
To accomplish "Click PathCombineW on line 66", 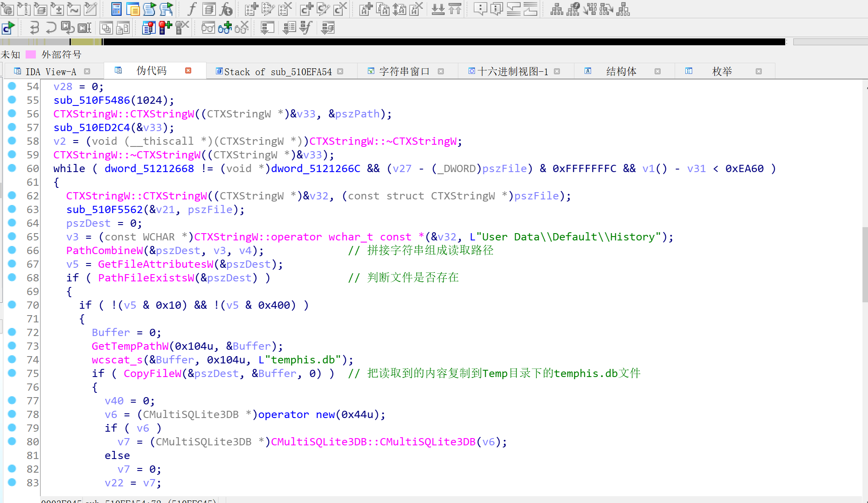I will coord(105,251).
